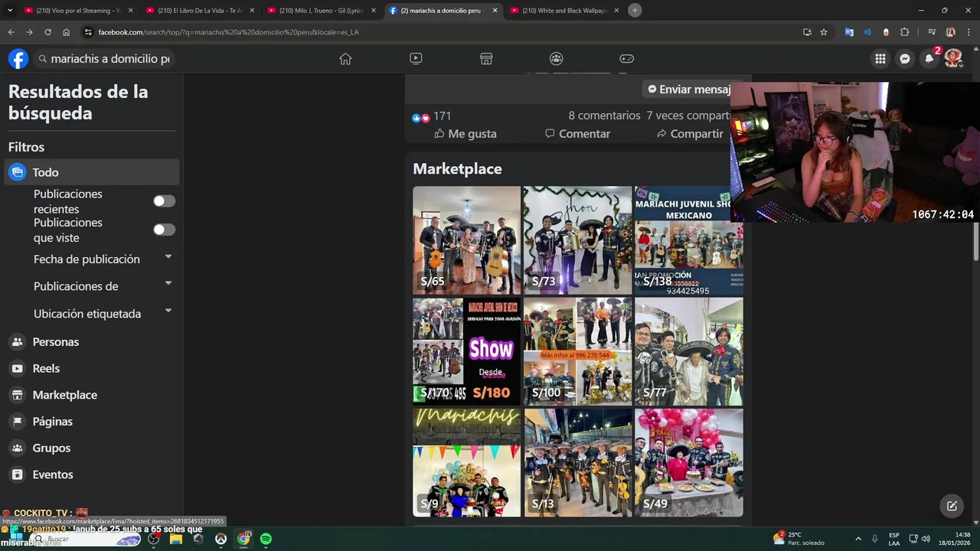Select the Páginas filter
The width and height of the screenshot is (980, 551).
click(x=92, y=421)
